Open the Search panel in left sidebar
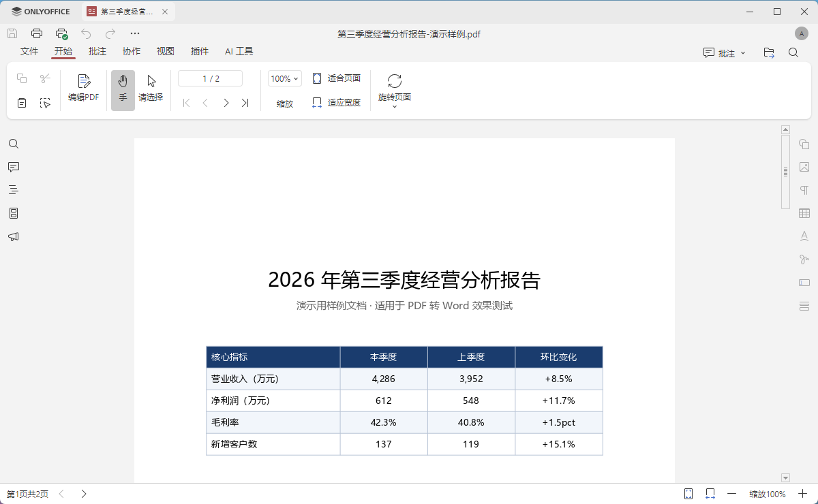This screenshot has width=818, height=504. [14, 144]
